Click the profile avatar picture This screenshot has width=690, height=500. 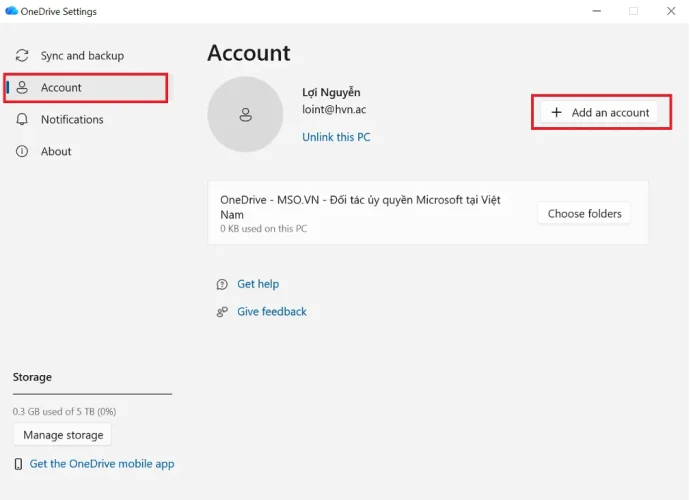(x=245, y=114)
